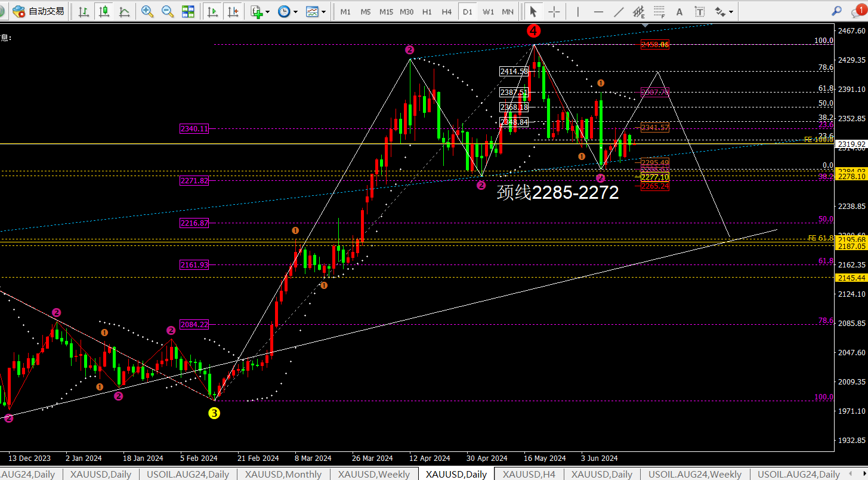
Task: Toggle chart auto scroll
Action: point(212,11)
